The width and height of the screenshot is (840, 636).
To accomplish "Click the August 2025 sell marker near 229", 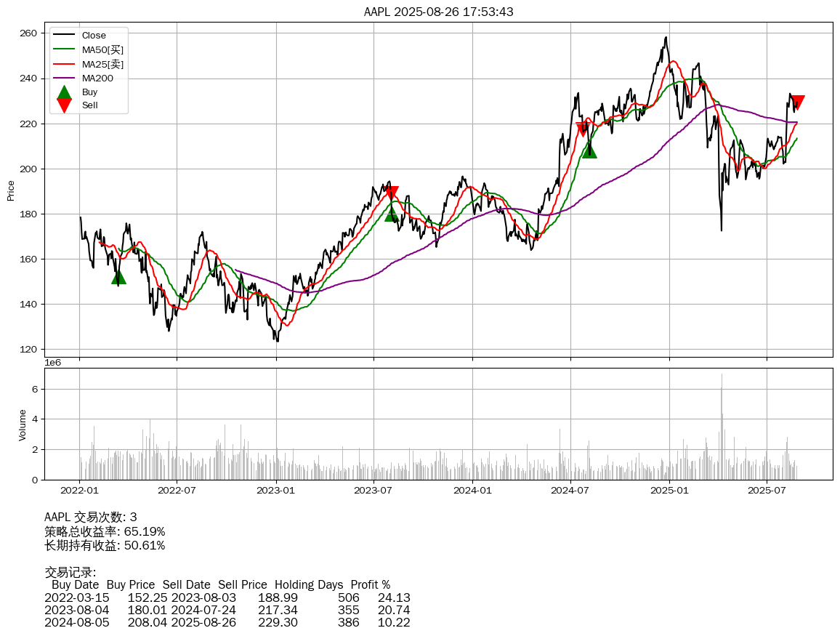I will (x=798, y=102).
